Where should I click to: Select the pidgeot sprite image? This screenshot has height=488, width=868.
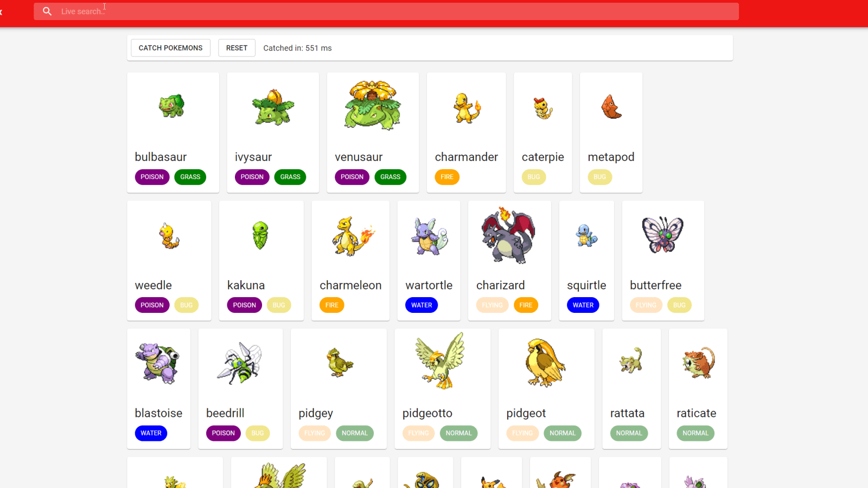[x=545, y=362]
